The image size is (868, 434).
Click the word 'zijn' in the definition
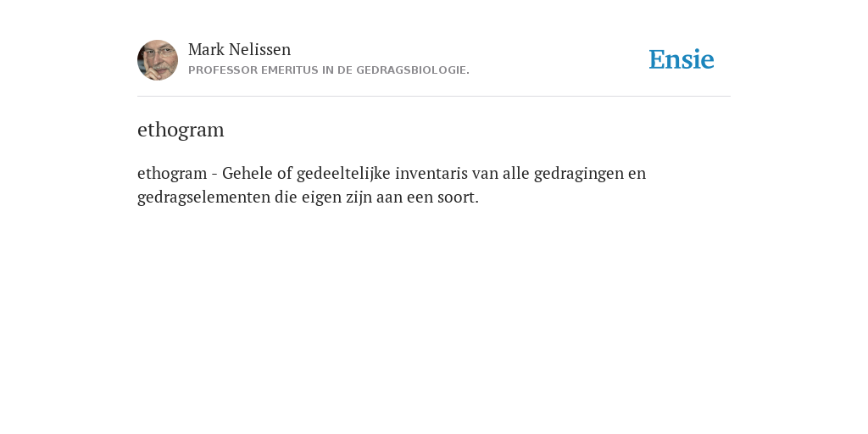coord(359,198)
